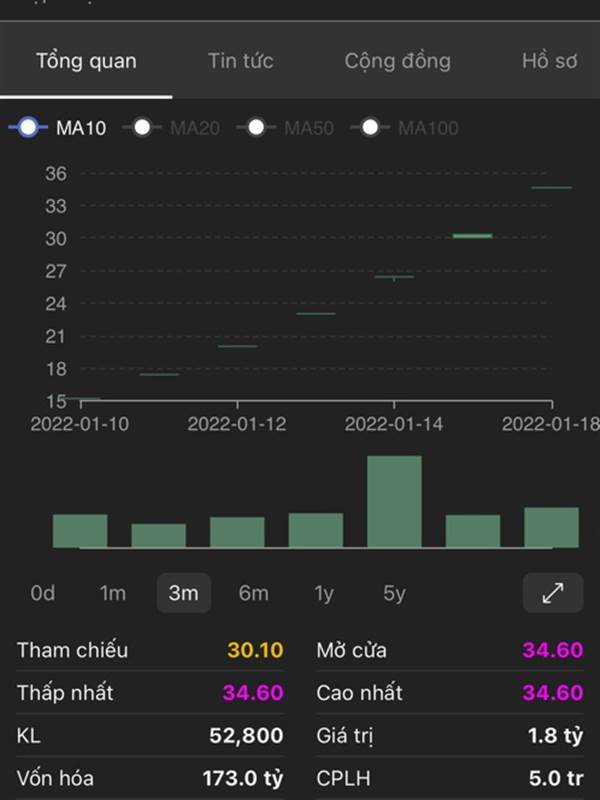Select the 3m time range
Screen dimensions: 600x800
(x=184, y=593)
